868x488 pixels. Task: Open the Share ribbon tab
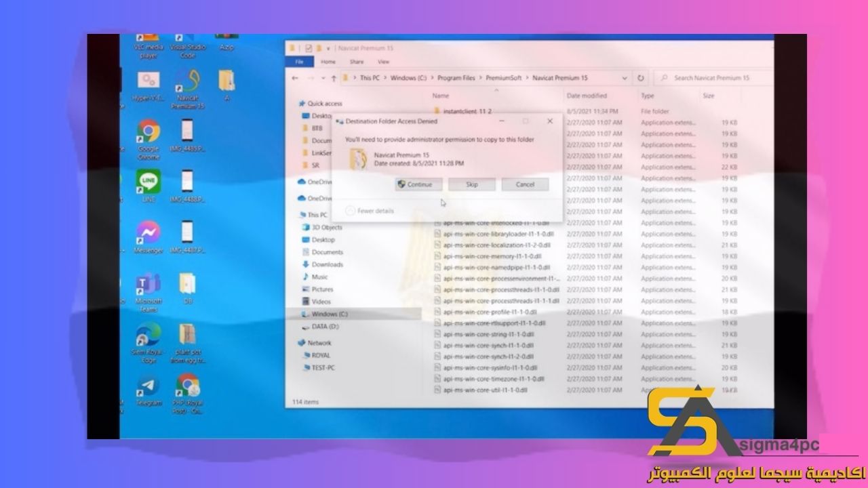click(x=357, y=62)
